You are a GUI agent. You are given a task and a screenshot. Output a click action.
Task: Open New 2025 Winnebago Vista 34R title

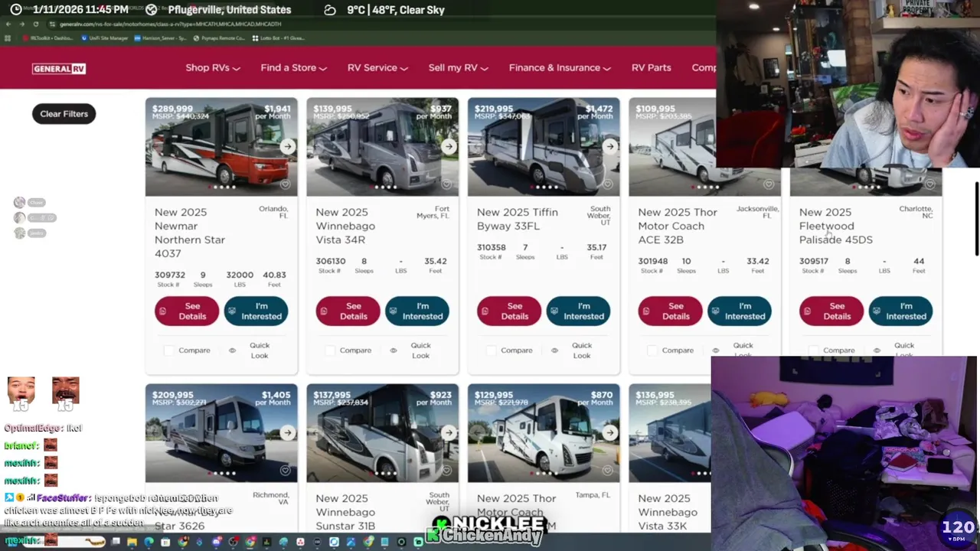[345, 226]
